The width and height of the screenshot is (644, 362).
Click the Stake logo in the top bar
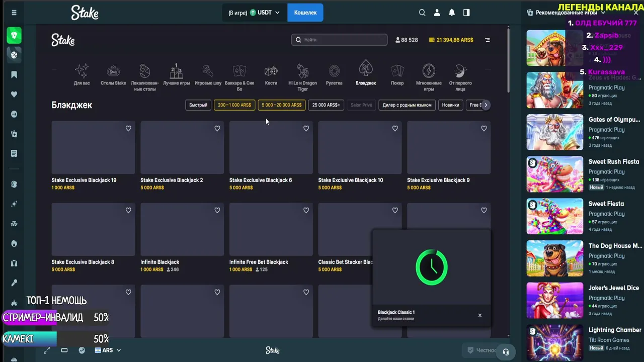85,13
